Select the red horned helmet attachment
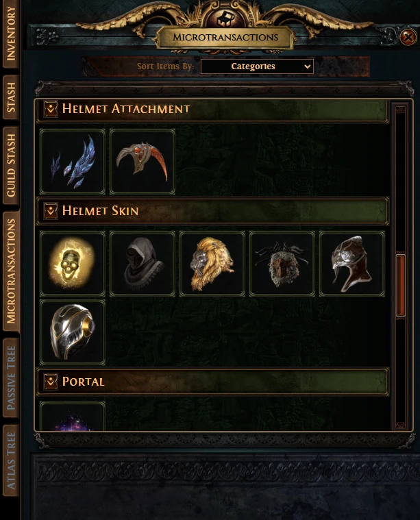Image resolution: width=420 pixels, height=520 pixels. click(143, 162)
